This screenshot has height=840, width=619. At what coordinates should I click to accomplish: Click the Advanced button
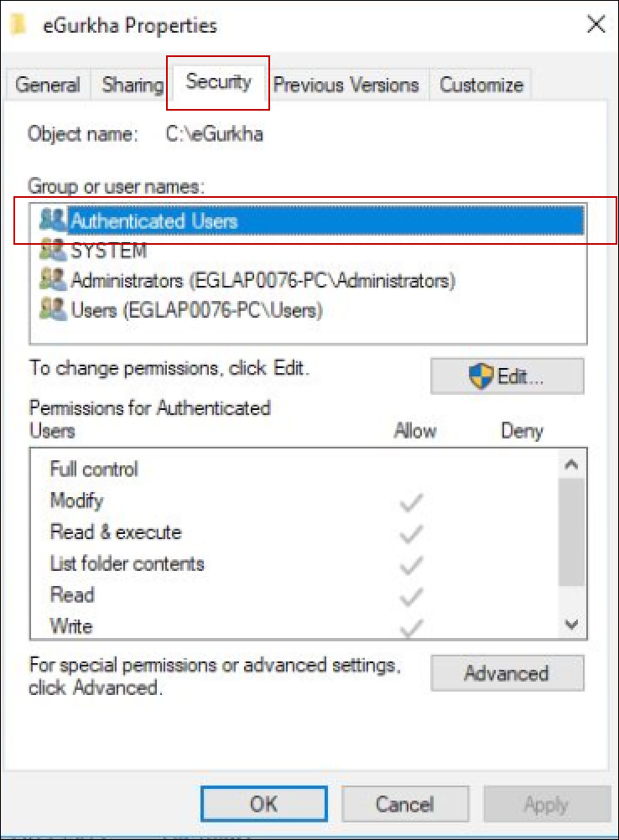[x=507, y=673]
